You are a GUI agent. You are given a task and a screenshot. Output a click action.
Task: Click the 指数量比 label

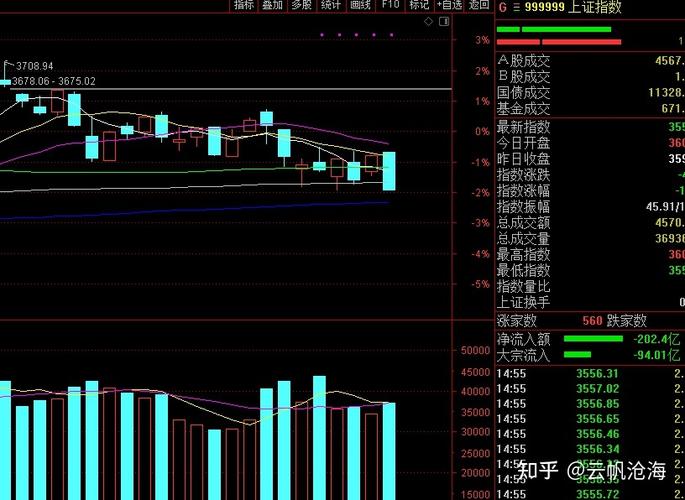pos(523,286)
